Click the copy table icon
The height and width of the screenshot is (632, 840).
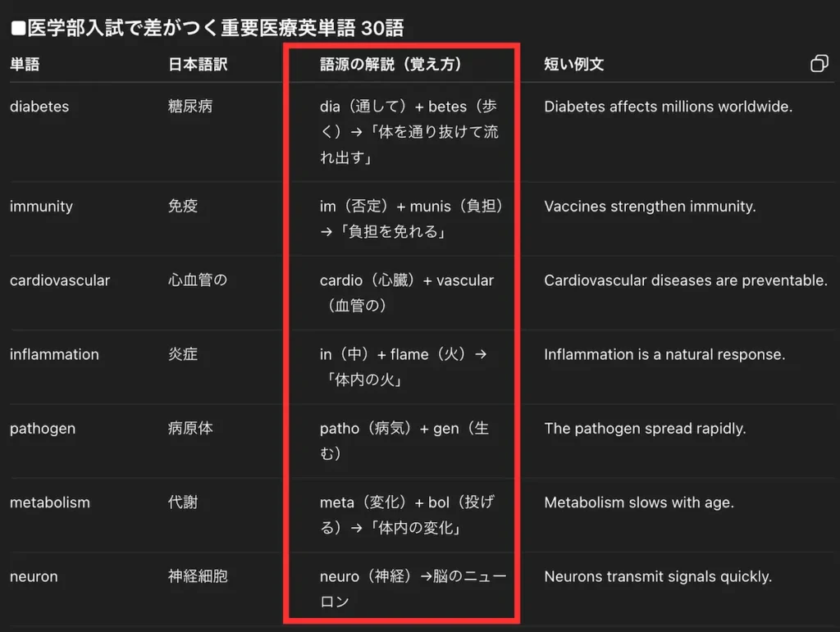click(x=819, y=63)
